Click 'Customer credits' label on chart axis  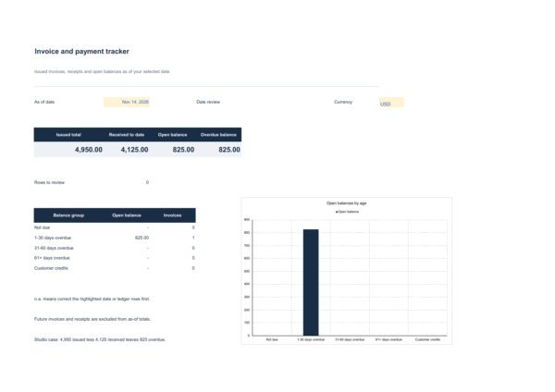427,339
